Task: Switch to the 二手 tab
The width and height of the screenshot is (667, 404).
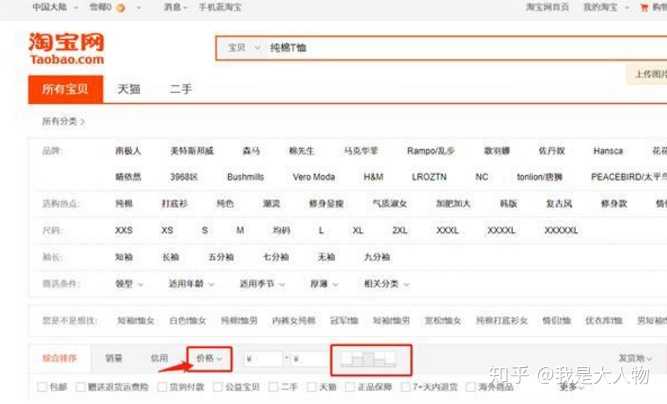Action: 181,89
